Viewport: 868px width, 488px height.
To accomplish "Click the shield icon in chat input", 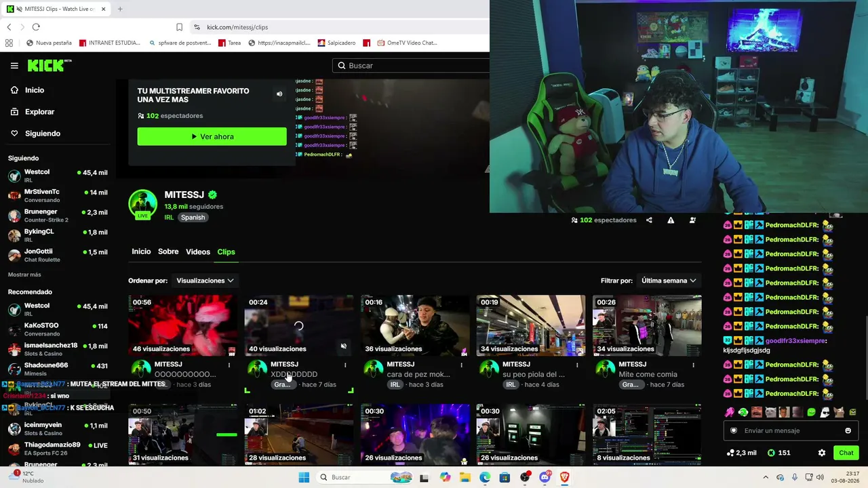I will coord(734,430).
